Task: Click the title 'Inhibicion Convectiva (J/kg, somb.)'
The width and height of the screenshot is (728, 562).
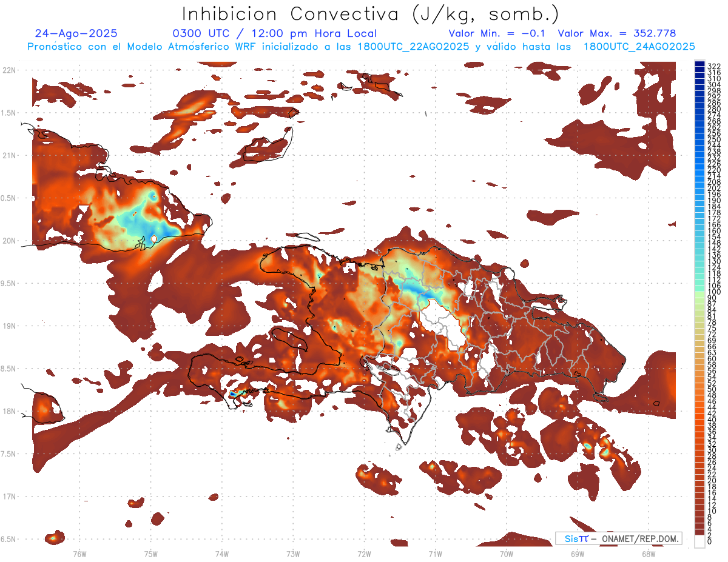Action: [x=371, y=15]
